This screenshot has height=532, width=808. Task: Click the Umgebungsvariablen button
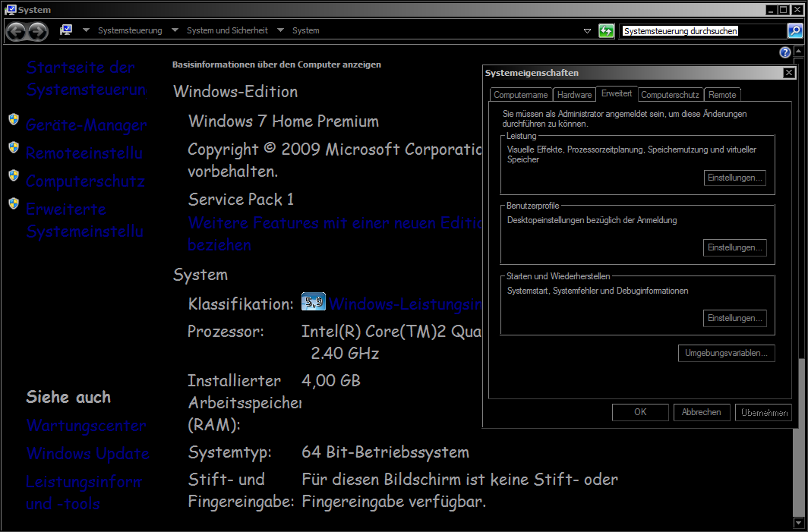pyautogui.click(x=726, y=353)
